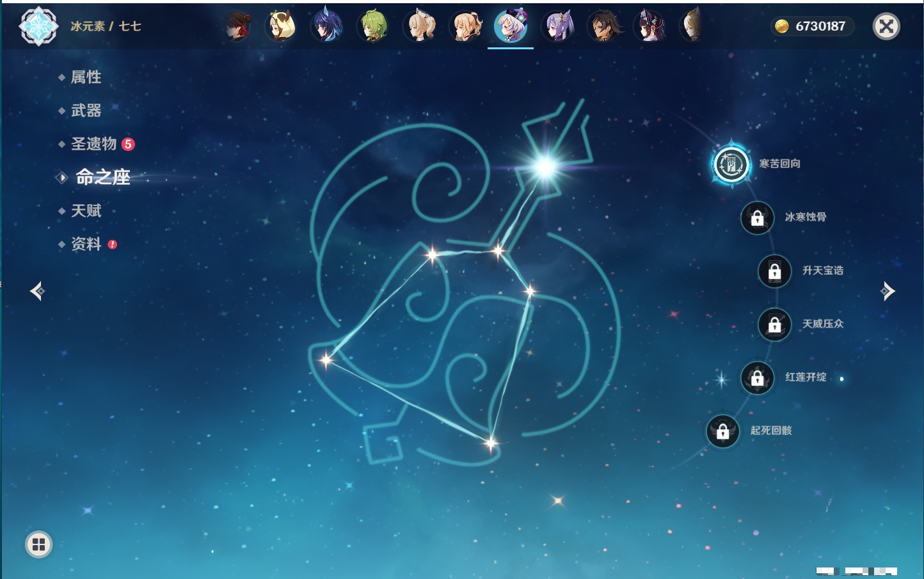Click the 红莲开绽 constellation label
924x579 pixels.
click(x=806, y=377)
